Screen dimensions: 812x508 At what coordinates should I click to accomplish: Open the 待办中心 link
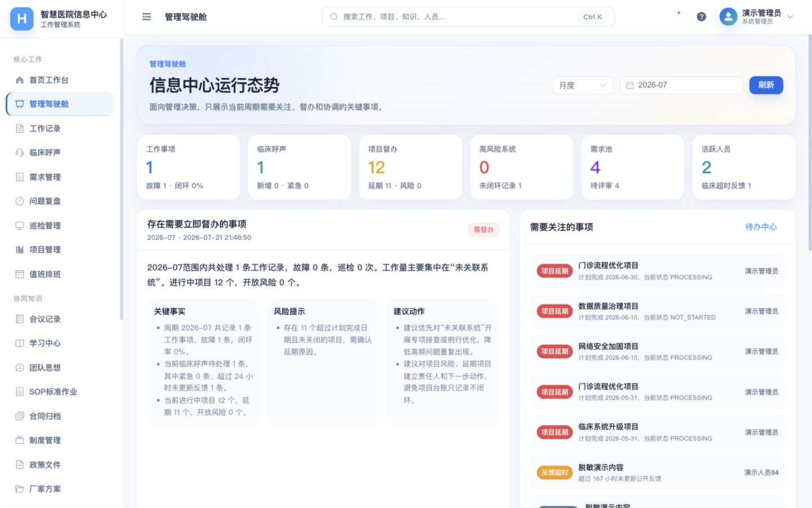(x=761, y=227)
